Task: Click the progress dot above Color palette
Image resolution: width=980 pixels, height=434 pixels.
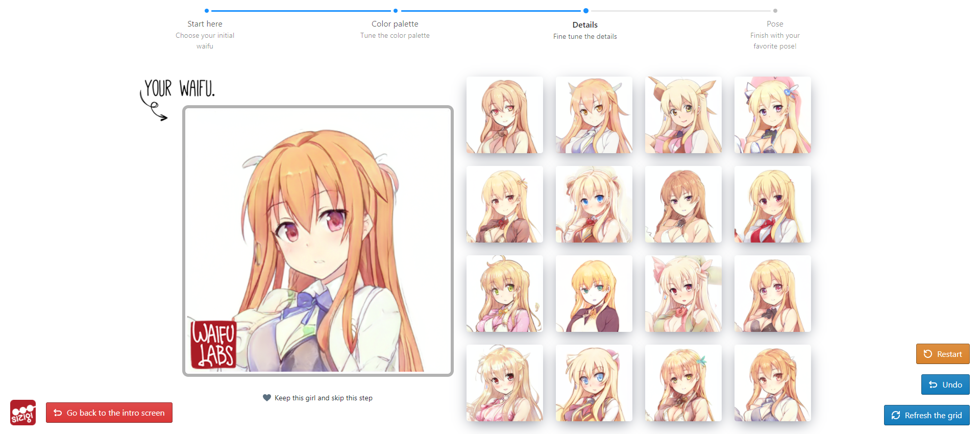Action: tap(396, 11)
